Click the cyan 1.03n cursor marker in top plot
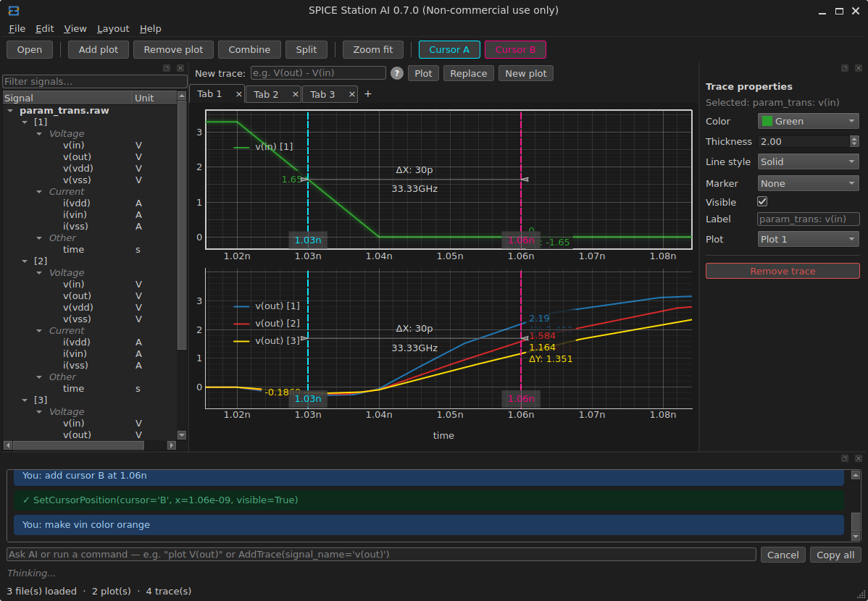 point(308,240)
